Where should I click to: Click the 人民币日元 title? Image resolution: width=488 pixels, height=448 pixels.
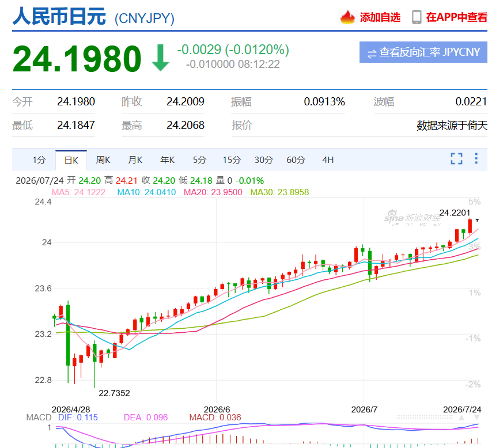(59, 16)
